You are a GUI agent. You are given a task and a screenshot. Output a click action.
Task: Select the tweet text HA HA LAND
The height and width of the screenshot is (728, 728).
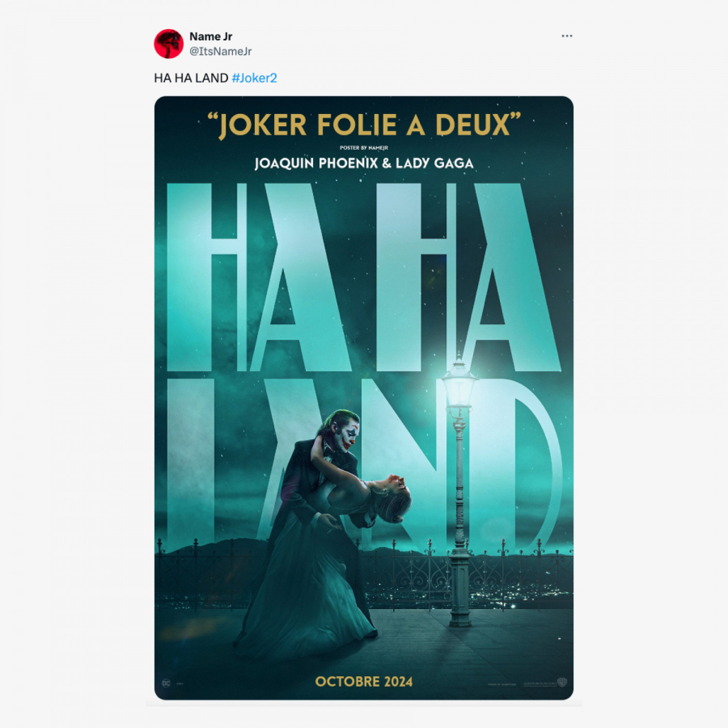coord(191,78)
